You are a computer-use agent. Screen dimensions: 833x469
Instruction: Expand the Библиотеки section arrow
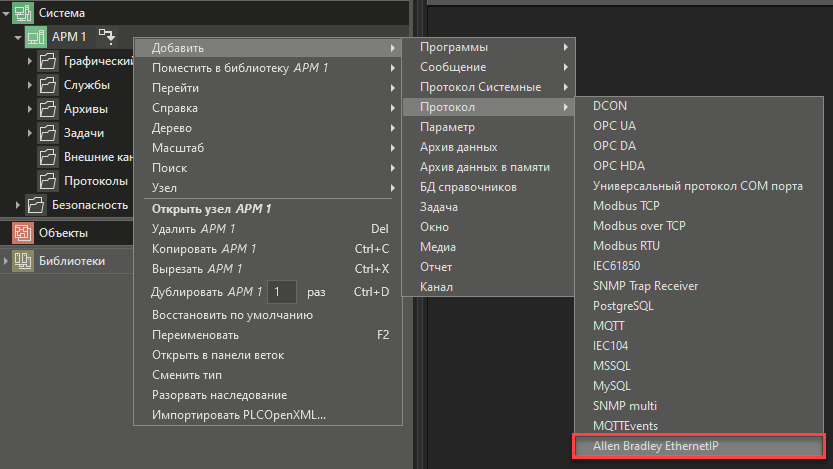6,261
